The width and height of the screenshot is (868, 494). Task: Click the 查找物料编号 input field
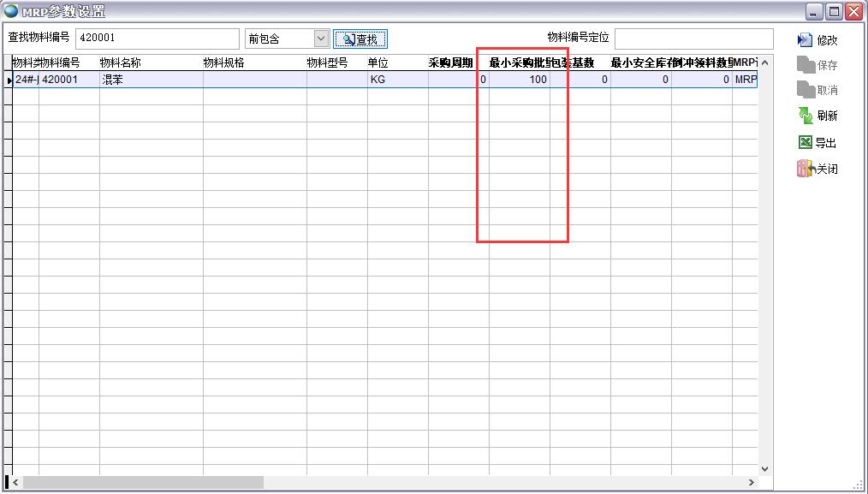(158, 39)
